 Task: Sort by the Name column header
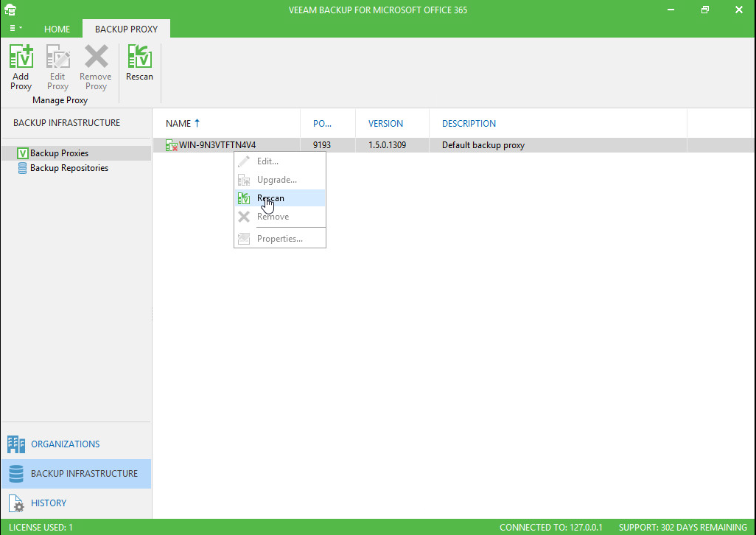tap(178, 124)
